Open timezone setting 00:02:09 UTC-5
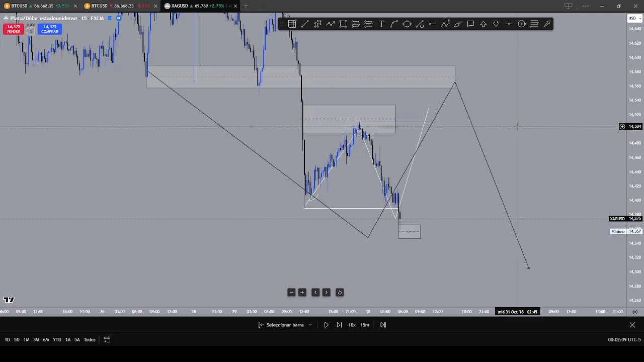 click(x=624, y=340)
